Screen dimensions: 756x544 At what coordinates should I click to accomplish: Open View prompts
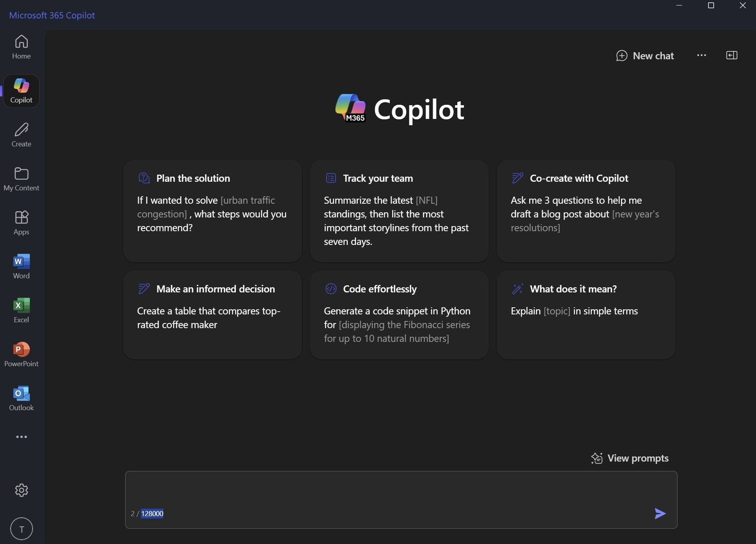630,458
